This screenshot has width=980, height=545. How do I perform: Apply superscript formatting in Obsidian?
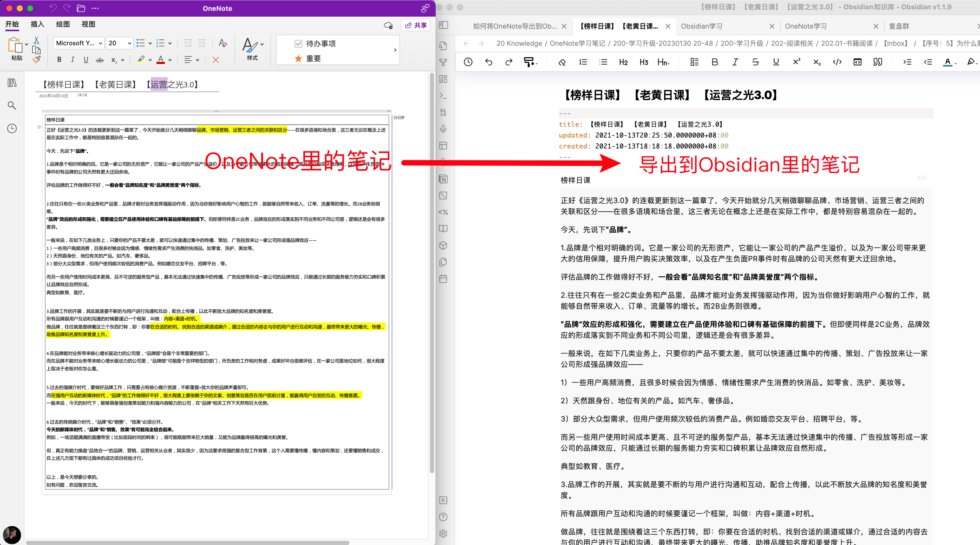coord(796,62)
